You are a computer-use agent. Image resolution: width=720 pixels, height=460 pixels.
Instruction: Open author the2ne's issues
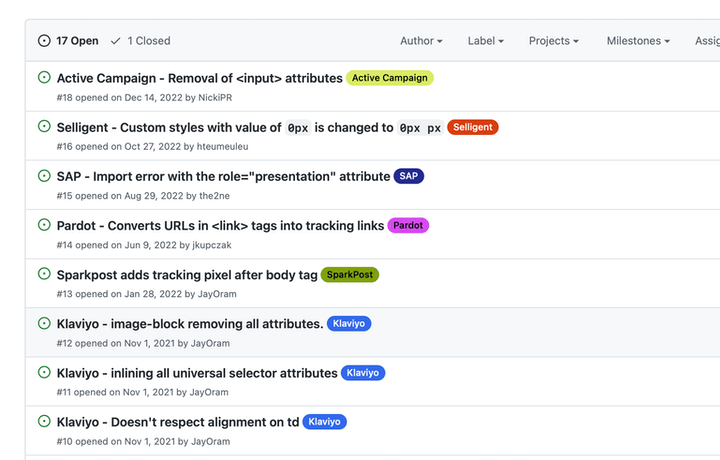click(x=214, y=196)
